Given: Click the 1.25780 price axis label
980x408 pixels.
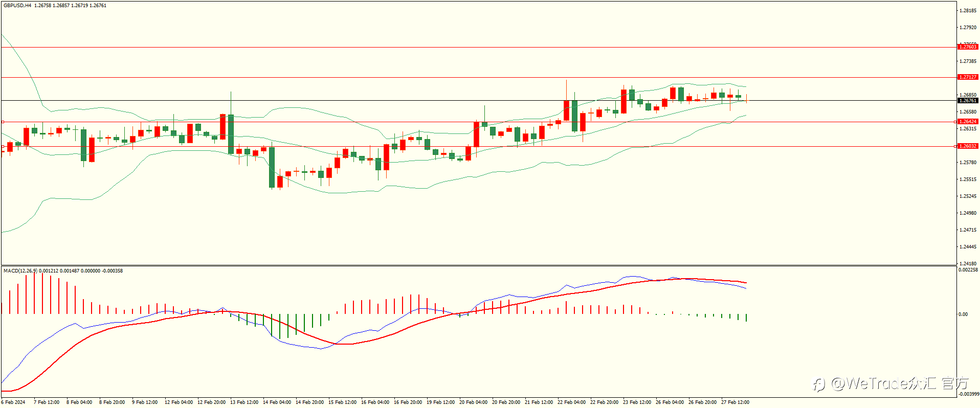Looking at the screenshot, I should [x=968, y=163].
